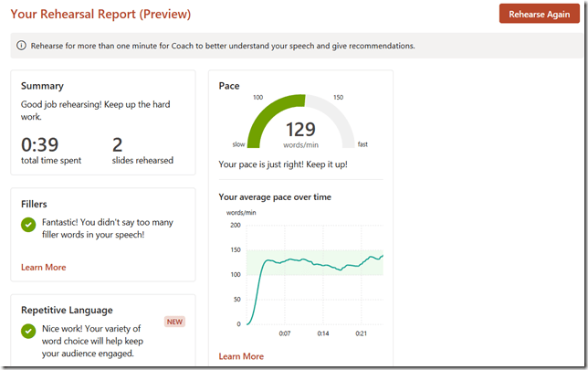This screenshot has height=370, width=588.
Task: Click the green checkmark in Repetitive Language
Action: [x=29, y=331]
